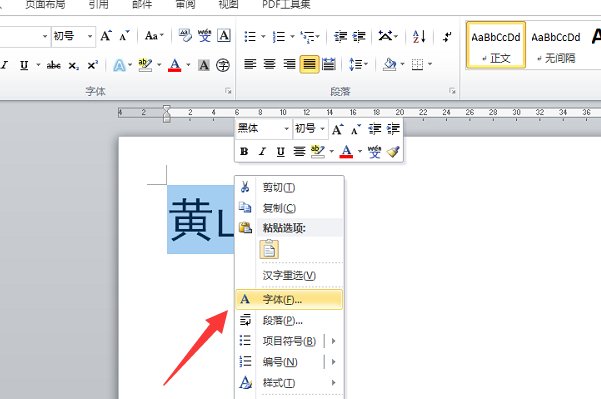Apply character shading icon
This screenshot has width=601, height=399.
point(204,65)
